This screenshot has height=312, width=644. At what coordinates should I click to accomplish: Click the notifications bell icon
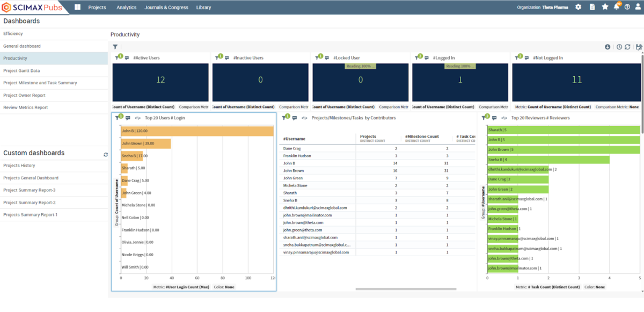click(x=617, y=6)
